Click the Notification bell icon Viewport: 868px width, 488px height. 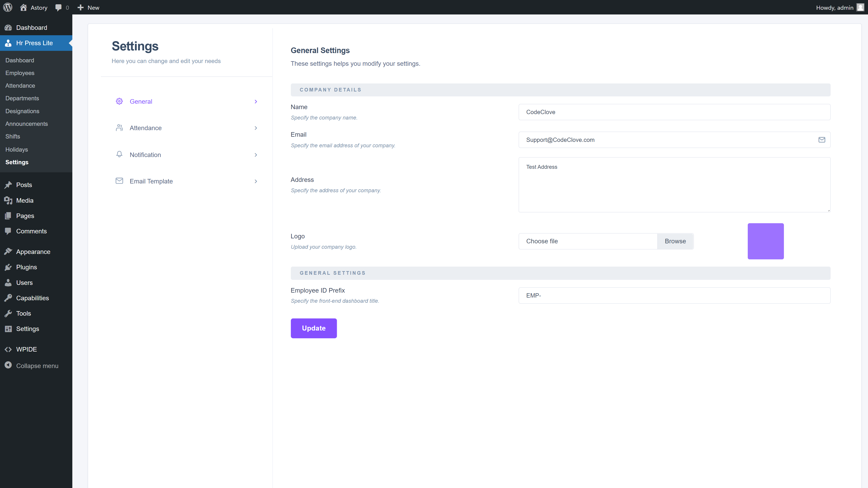coord(119,154)
